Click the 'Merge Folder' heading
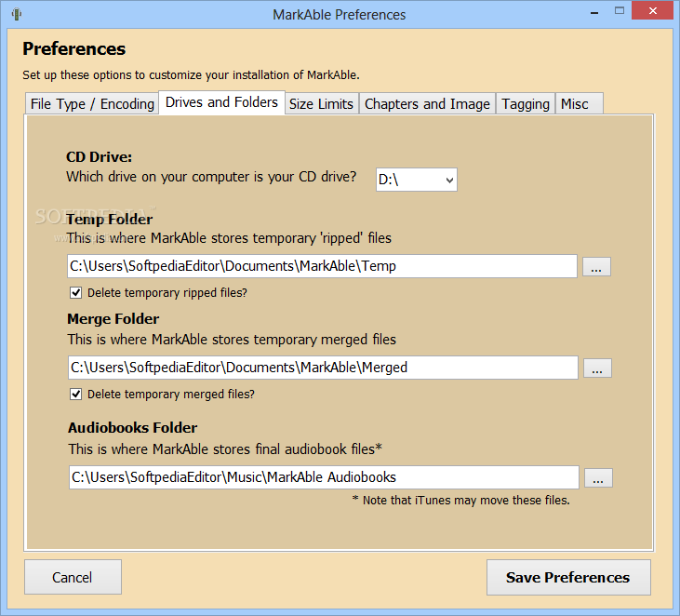 click(x=113, y=319)
